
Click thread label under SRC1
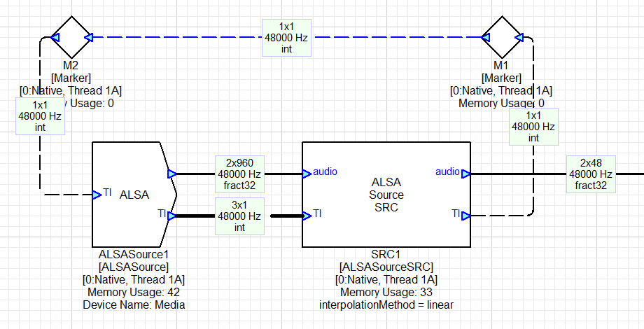pyautogui.click(x=386, y=280)
